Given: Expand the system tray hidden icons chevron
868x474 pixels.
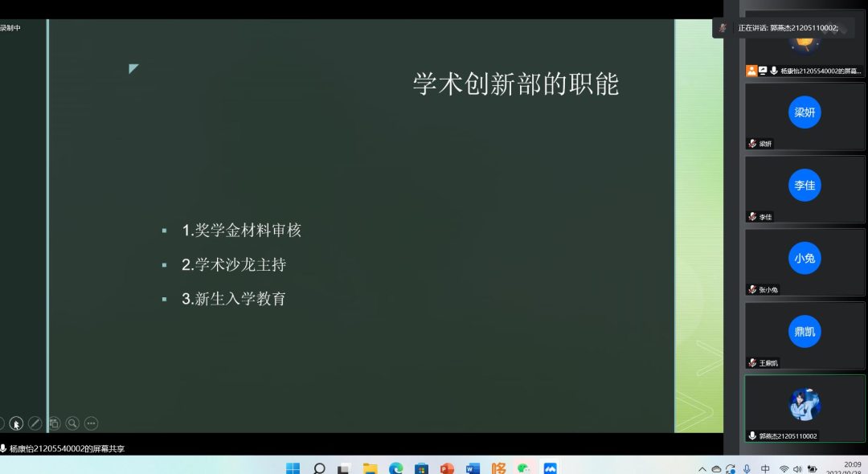Looking at the screenshot, I should pyautogui.click(x=702, y=469).
